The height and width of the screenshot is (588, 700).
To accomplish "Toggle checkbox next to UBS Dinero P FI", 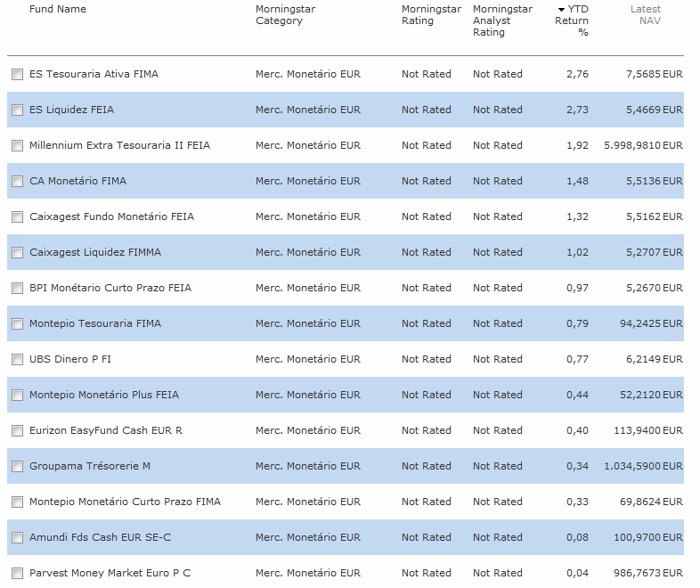I will 17,360.
